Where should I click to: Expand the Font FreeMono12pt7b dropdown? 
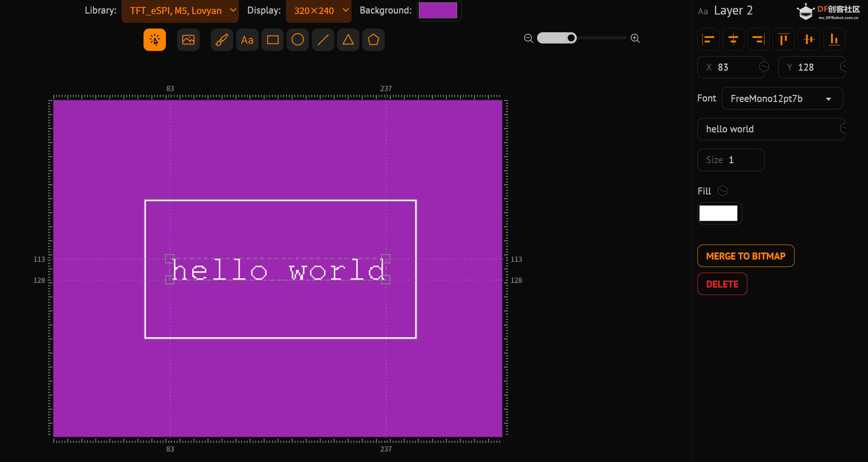click(782, 98)
